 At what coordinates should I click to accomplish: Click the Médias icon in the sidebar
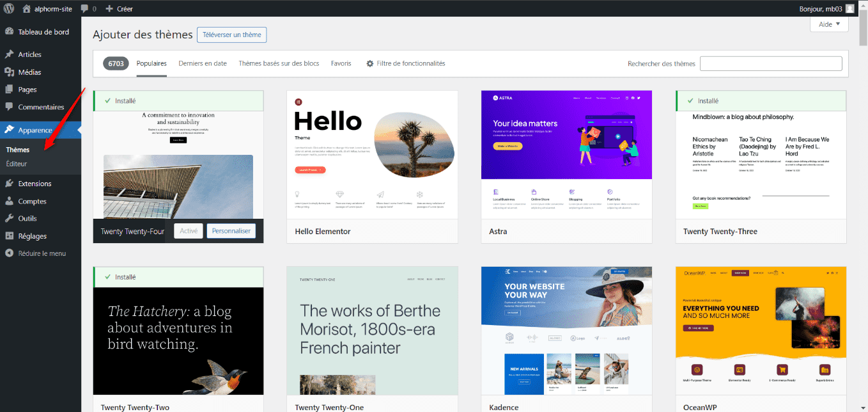coord(10,72)
